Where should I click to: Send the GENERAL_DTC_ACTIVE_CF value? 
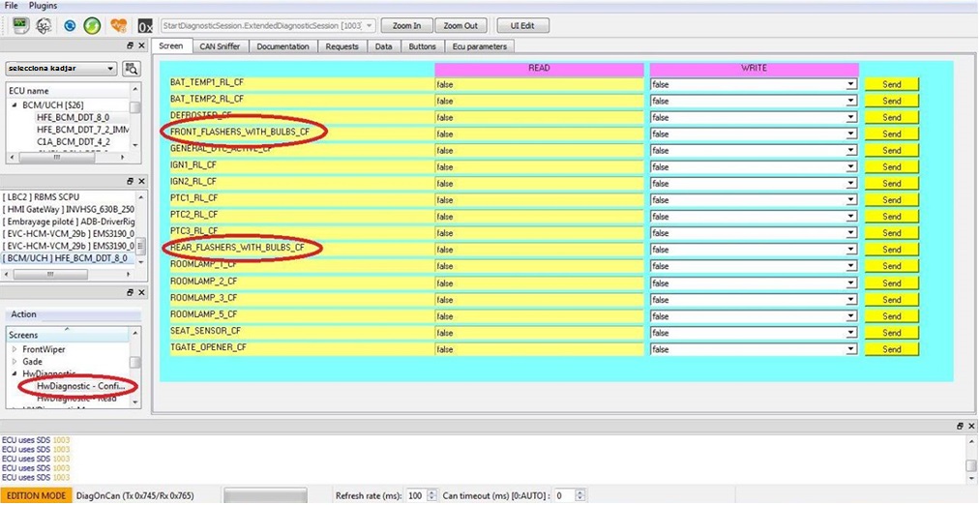(x=892, y=150)
